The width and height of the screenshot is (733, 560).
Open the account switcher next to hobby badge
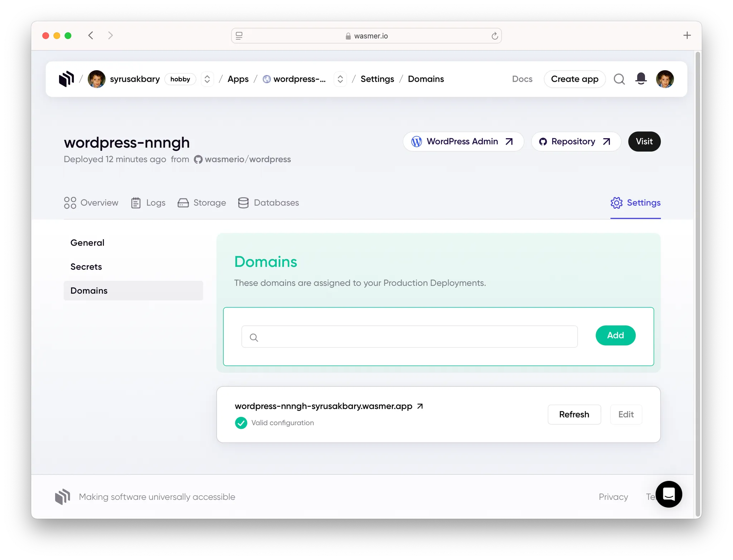207,79
